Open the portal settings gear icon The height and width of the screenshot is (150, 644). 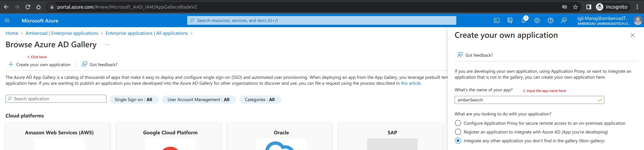[537, 21]
